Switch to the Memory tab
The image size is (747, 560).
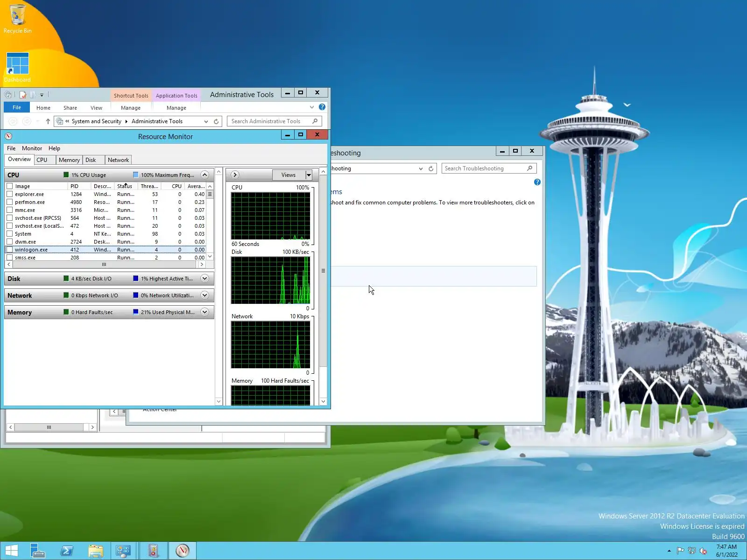(69, 160)
